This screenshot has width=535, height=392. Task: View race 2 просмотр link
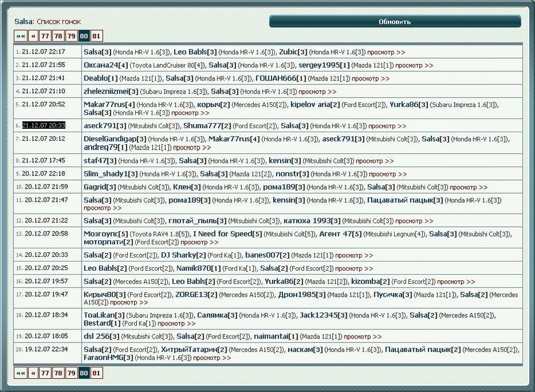coord(414,66)
